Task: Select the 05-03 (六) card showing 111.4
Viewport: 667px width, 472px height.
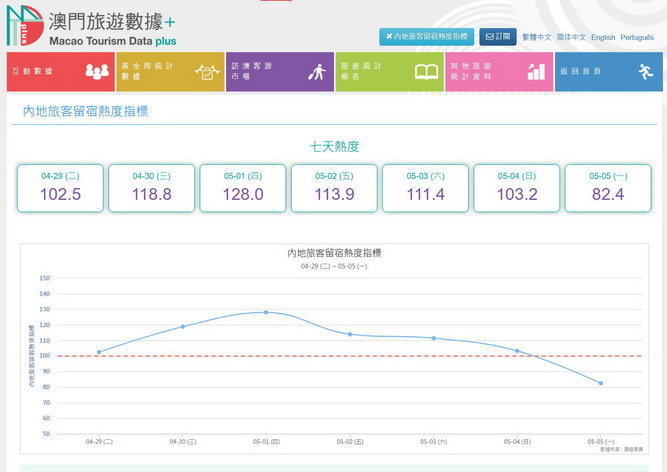Action: pos(426,187)
